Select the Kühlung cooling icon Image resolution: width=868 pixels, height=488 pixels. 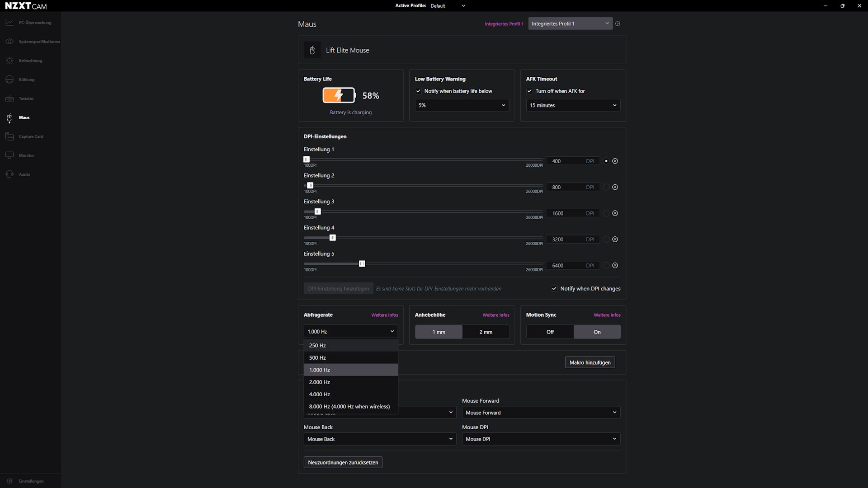tap(9, 80)
